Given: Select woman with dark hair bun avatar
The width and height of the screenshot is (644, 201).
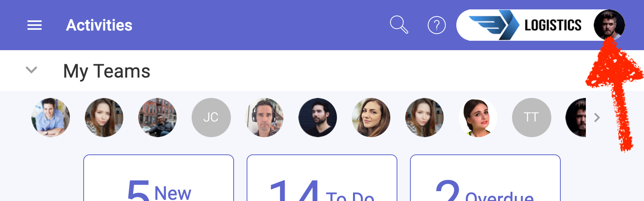Looking at the screenshot, I should point(478,118).
